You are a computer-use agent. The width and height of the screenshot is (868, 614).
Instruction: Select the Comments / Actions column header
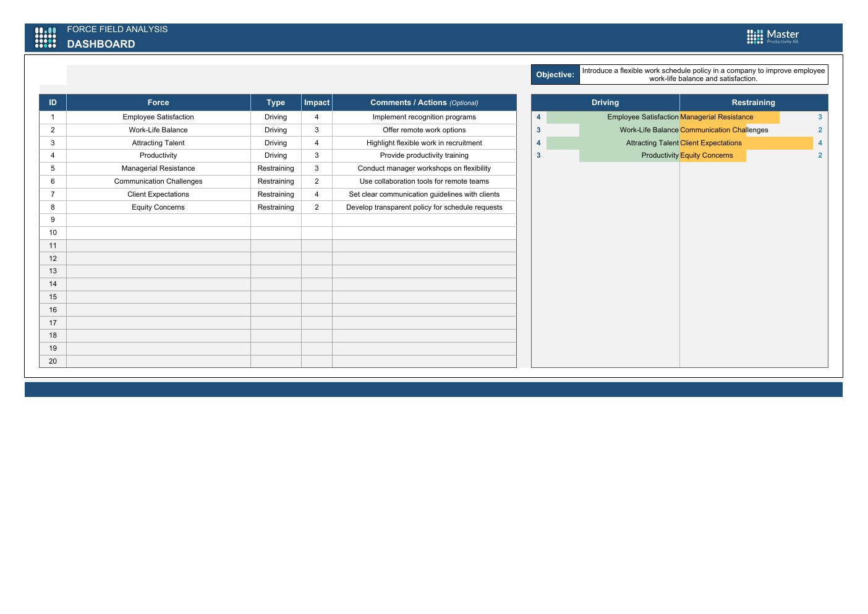click(424, 103)
